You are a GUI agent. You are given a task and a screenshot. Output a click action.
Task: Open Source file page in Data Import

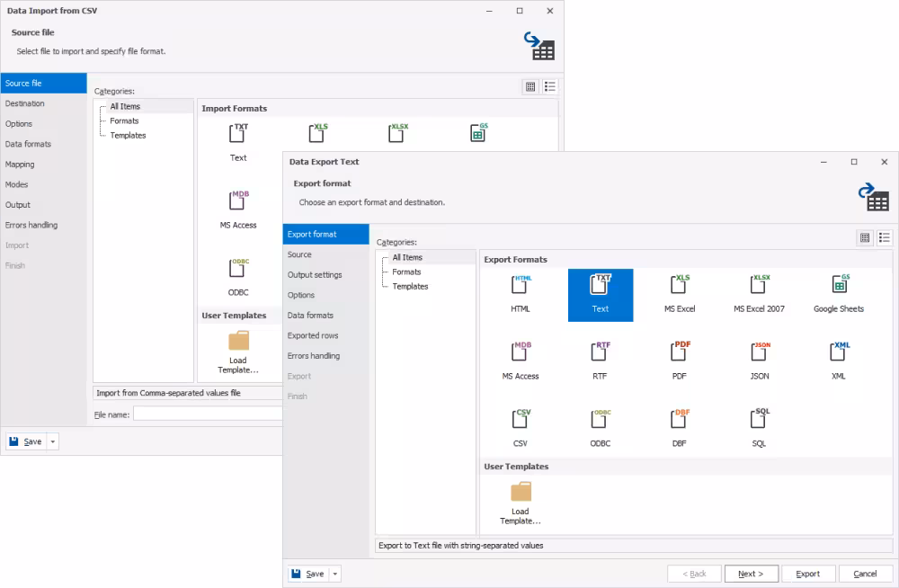tap(43, 84)
